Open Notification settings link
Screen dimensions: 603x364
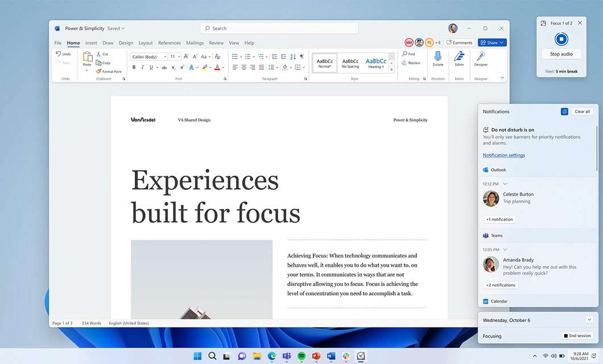pos(503,155)
